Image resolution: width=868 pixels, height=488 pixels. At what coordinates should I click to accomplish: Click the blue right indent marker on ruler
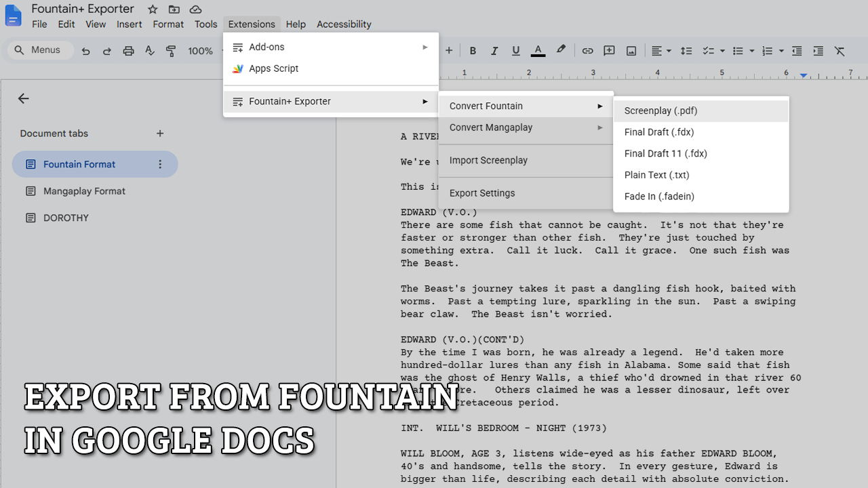click(x=804, y=75)
